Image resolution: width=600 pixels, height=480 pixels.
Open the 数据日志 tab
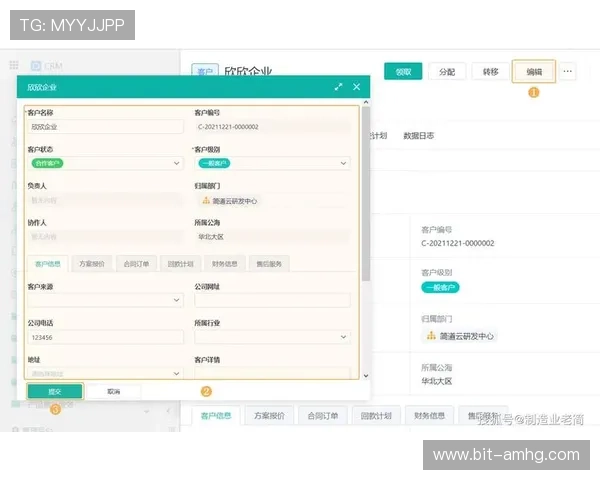coord(419,135)
